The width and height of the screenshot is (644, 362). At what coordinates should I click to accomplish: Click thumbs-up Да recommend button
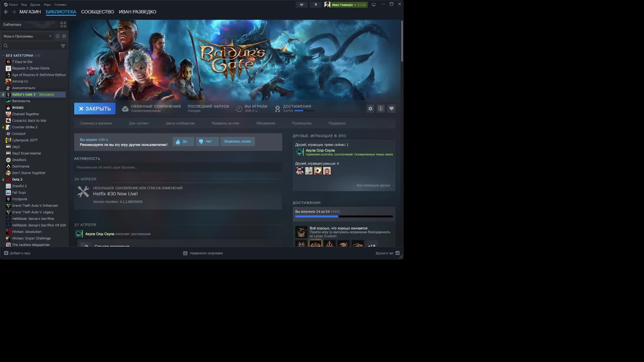coord(183,141)
